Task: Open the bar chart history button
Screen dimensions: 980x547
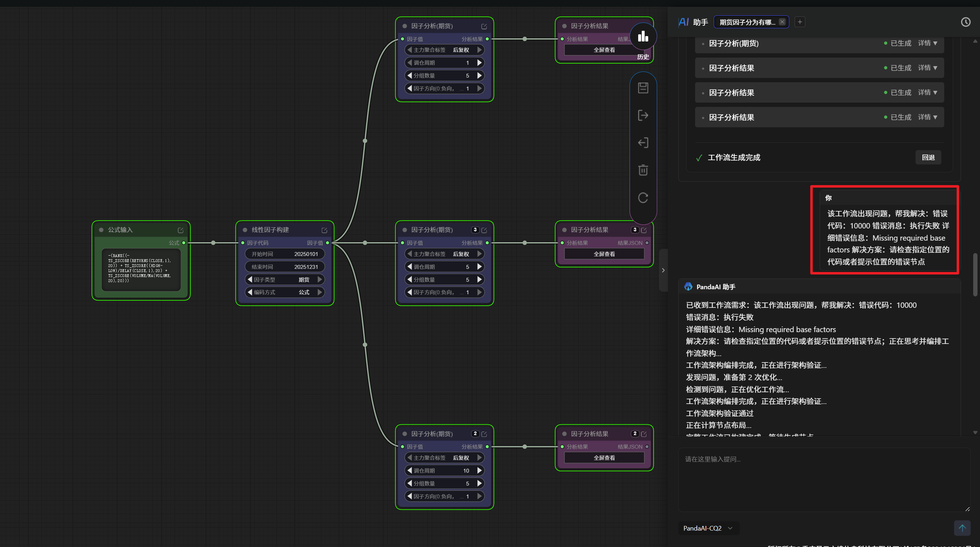Action: [x=643, y=37]
